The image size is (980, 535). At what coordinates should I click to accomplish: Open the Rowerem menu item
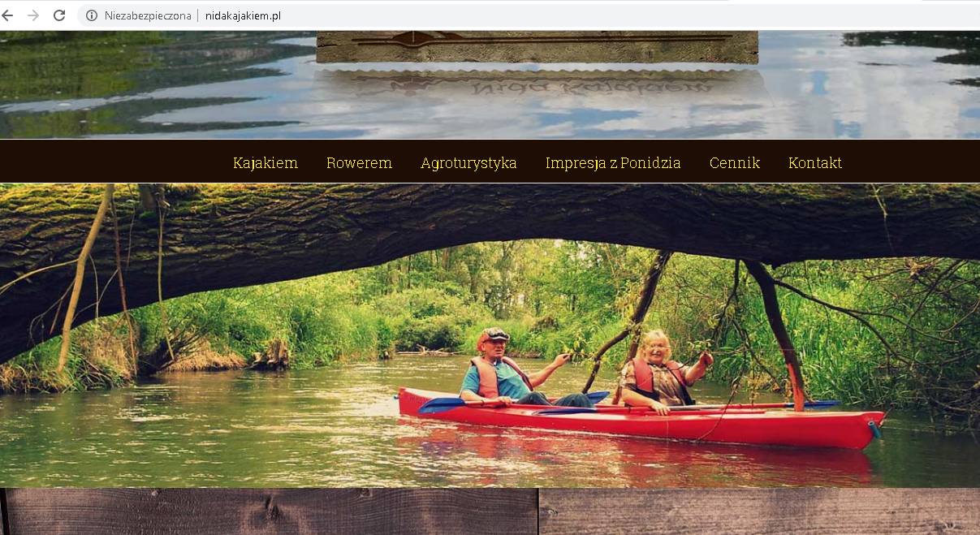[x=359, y=163]
